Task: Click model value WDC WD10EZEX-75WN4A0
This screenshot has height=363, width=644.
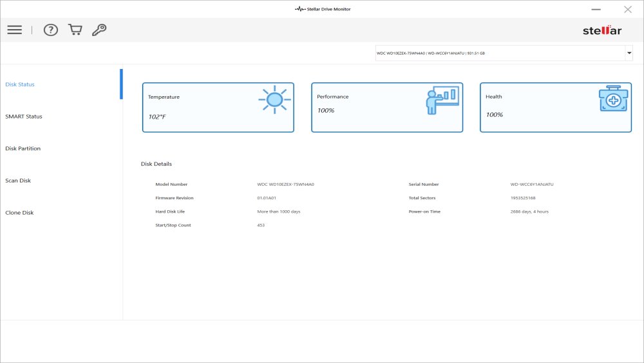Action: coord(285,184)
